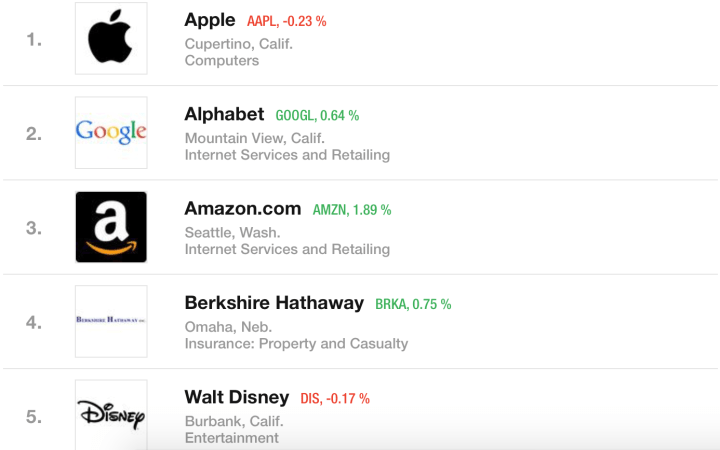Viewport: 720px width, 450px height.
Task: Click the rank number 1 label
Action: pos(34,40)
